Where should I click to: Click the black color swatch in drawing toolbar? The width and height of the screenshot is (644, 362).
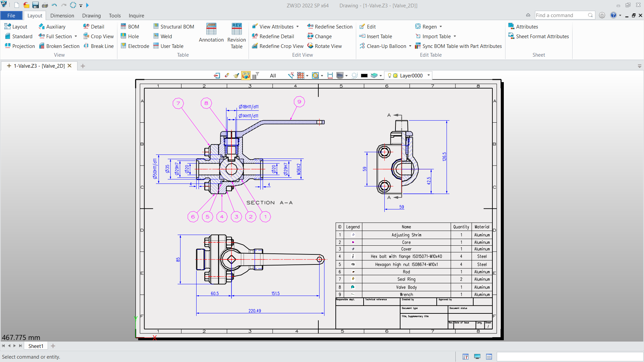pyautogui.click(x=365, y=75)
